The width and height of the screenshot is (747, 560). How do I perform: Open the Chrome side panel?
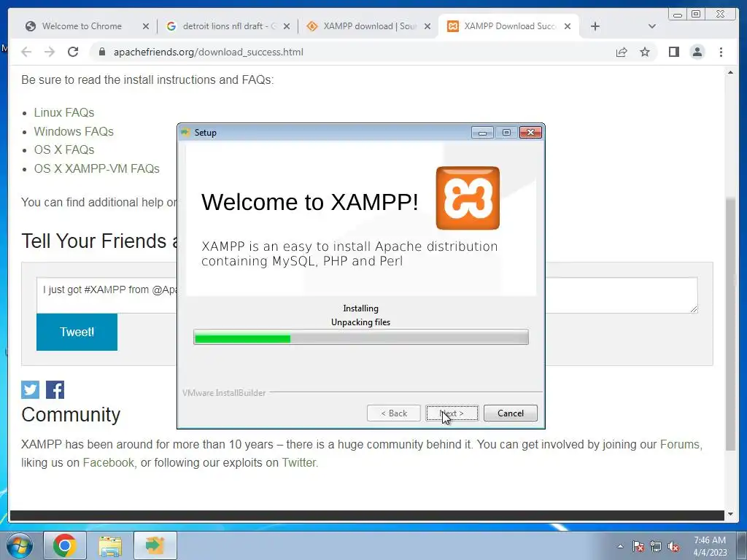pos(673,52)
